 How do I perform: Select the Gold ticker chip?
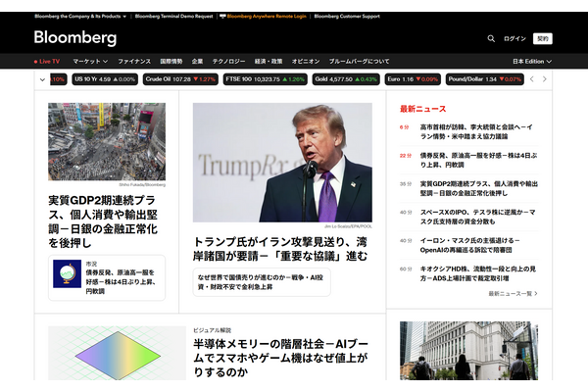pyautogui.click(x=346, y=79)
